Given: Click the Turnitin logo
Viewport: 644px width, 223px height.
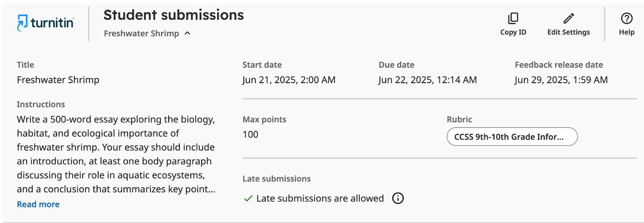Looking at the screenshot, I should 45,23.
